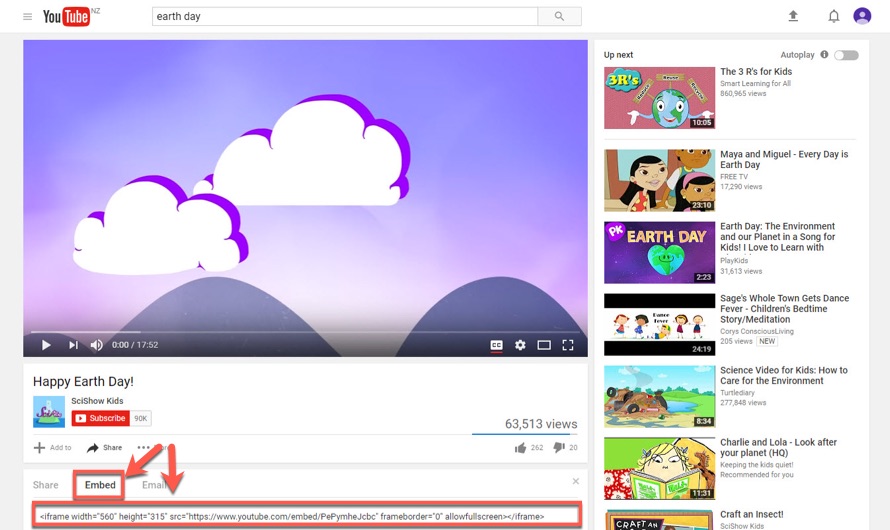This screenshot has width=890, height=530.
Task: Open the upload video icon
Action: pyautogui.click(x=793, y=16)
